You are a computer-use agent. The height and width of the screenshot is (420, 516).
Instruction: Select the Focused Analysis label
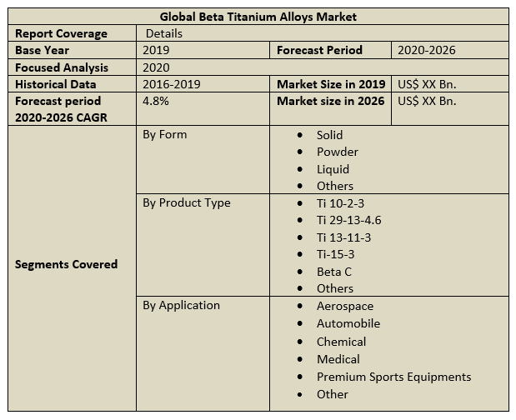tap(62, 67)
